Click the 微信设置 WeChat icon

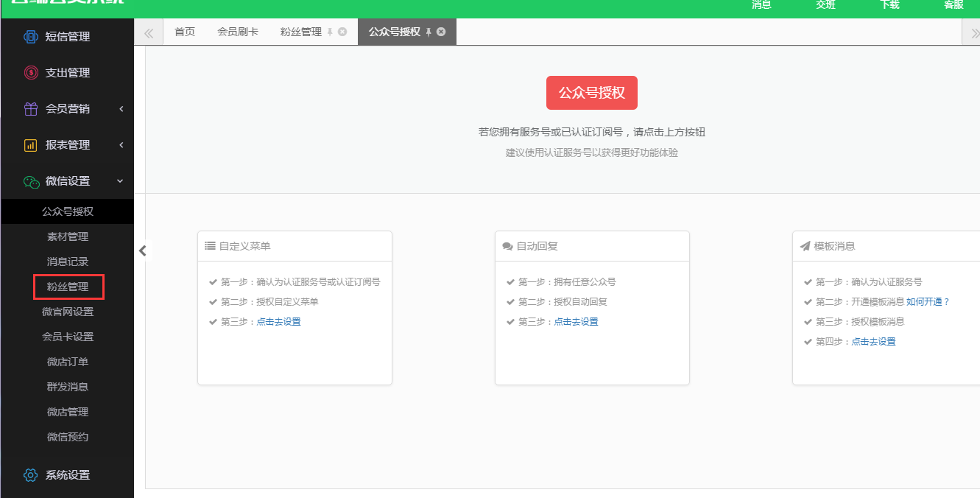click(x=31, y=181)
